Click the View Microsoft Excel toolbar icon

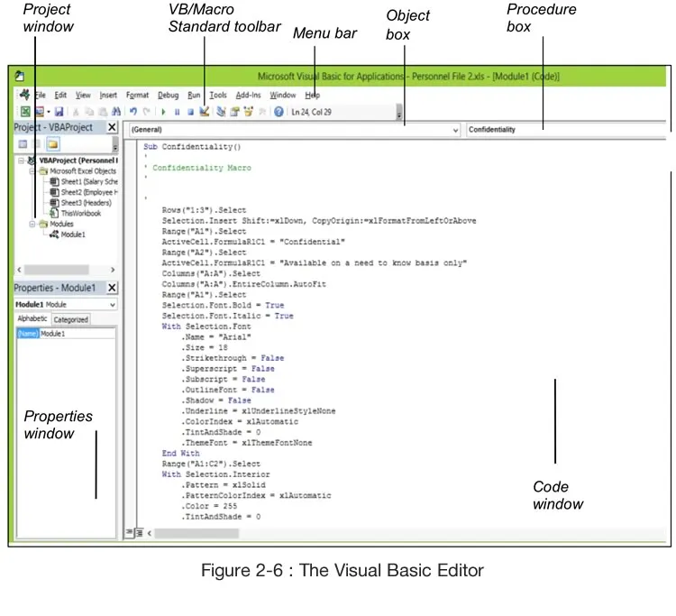point(25,112)
